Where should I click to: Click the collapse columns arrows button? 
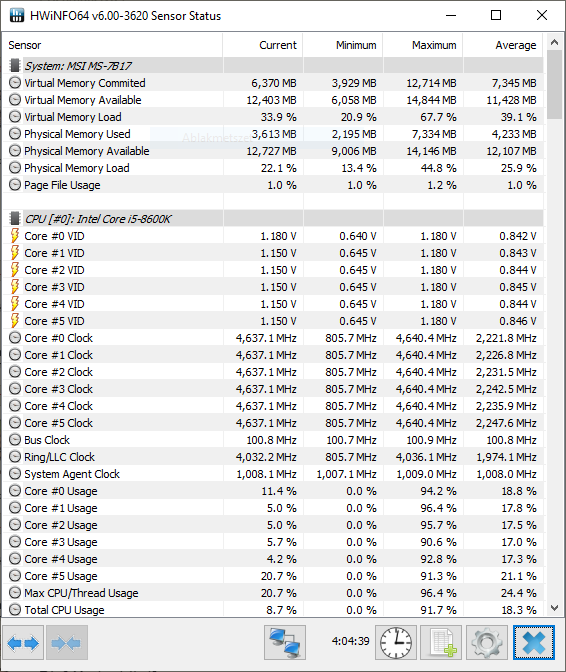tap(67, 642)
